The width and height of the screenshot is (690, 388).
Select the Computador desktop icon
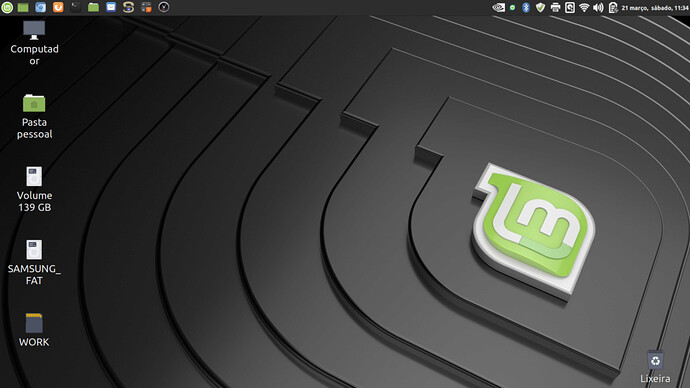coord(34,43)
